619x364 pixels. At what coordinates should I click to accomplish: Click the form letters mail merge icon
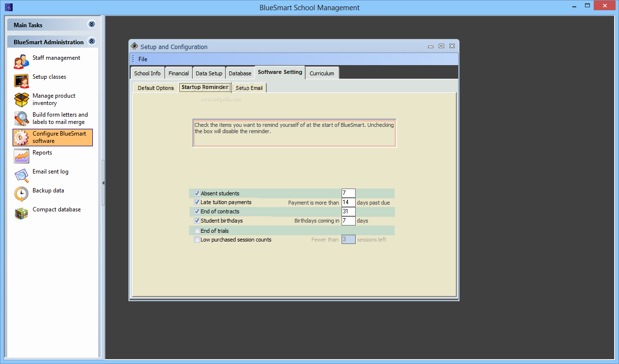coord(21,119)
